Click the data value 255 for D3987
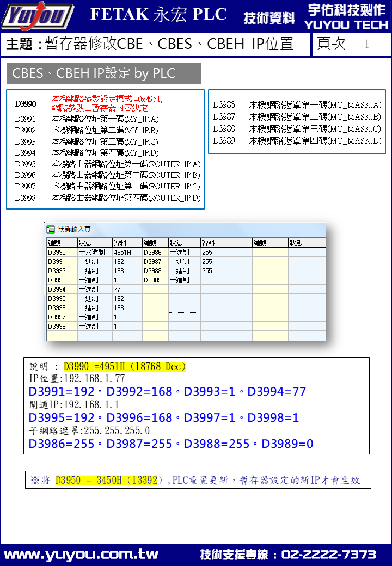Image resolution: width=392 pixels, height=566 pixels. [226, 262]
